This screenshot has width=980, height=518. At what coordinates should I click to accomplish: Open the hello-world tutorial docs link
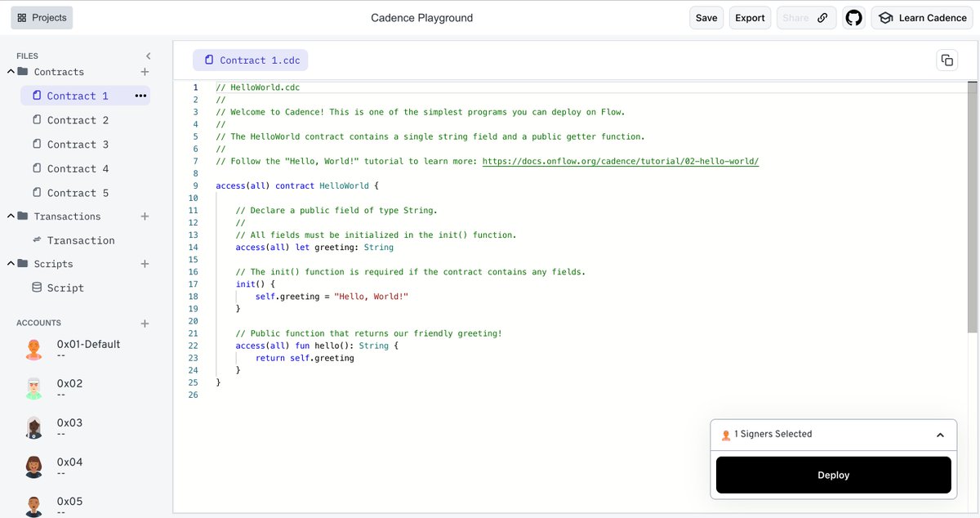[x=621, y=161]
